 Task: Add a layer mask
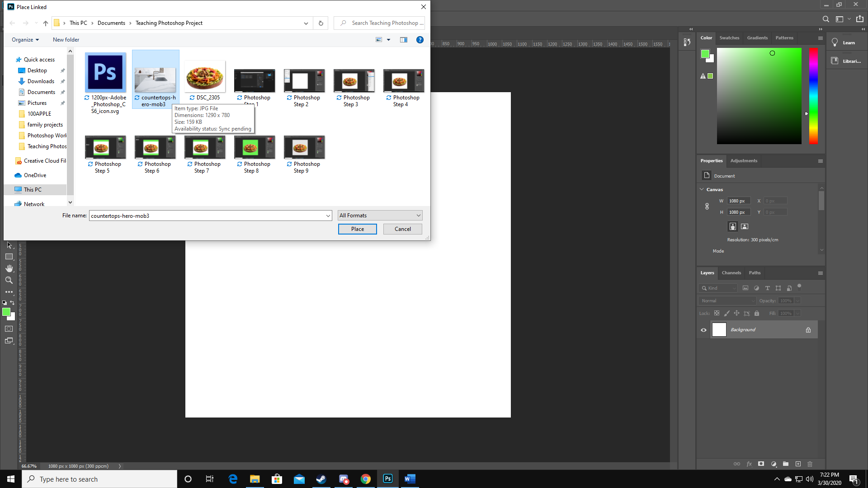(761, 464)
